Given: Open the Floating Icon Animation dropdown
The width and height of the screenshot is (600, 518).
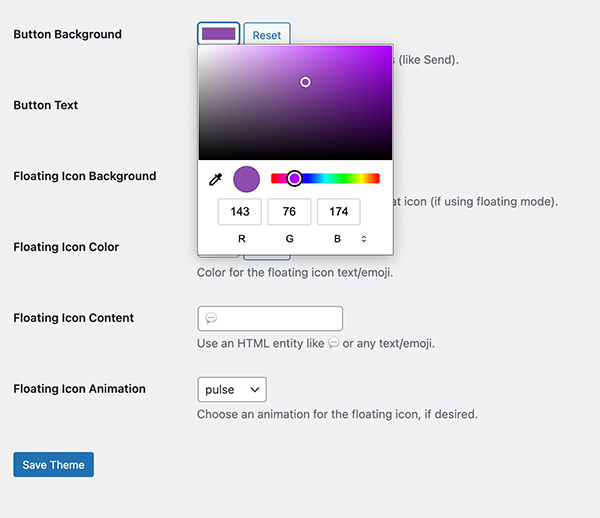Looking at the screenshot, I should pos(232,389).
